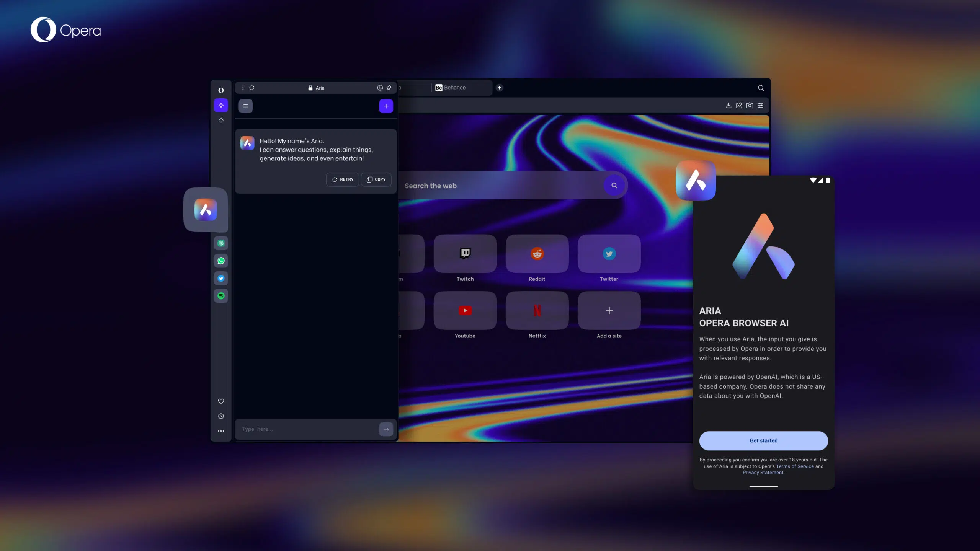Screen dimensions: 980x551
Task: Select the WhatsApp sidebar icon
Action: click(x=221, y=260)
